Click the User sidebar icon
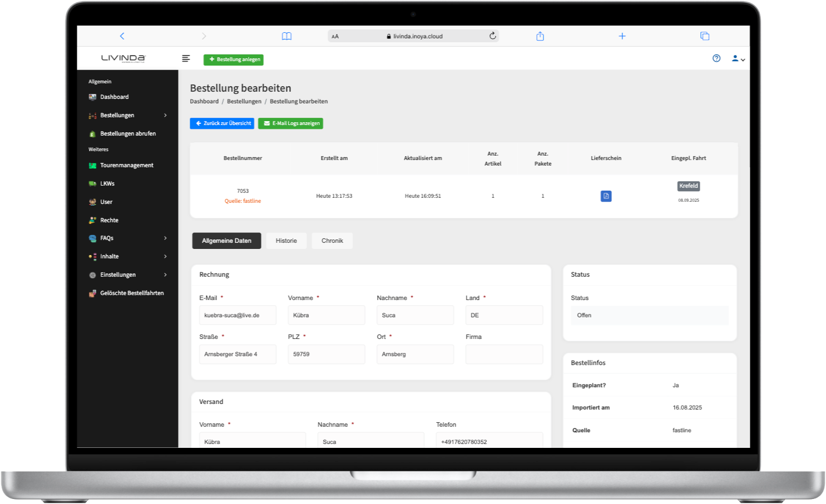The width and height of the screenshot is (826, 504). click(92, 202)
